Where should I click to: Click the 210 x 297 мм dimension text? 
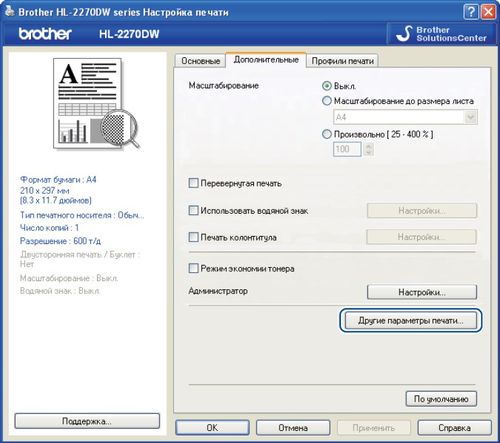pyautogui.click(x=45, y=191)
